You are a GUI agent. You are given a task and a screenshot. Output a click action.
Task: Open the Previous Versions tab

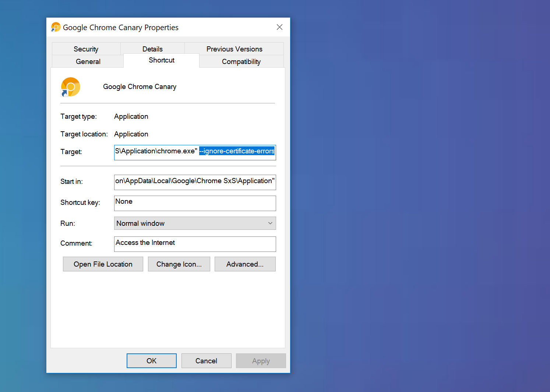[235, 49]
